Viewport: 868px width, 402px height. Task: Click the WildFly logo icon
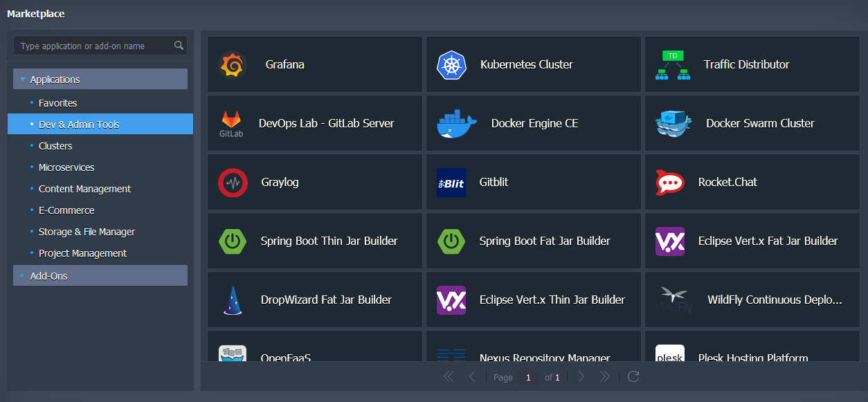tap(674, 300)
